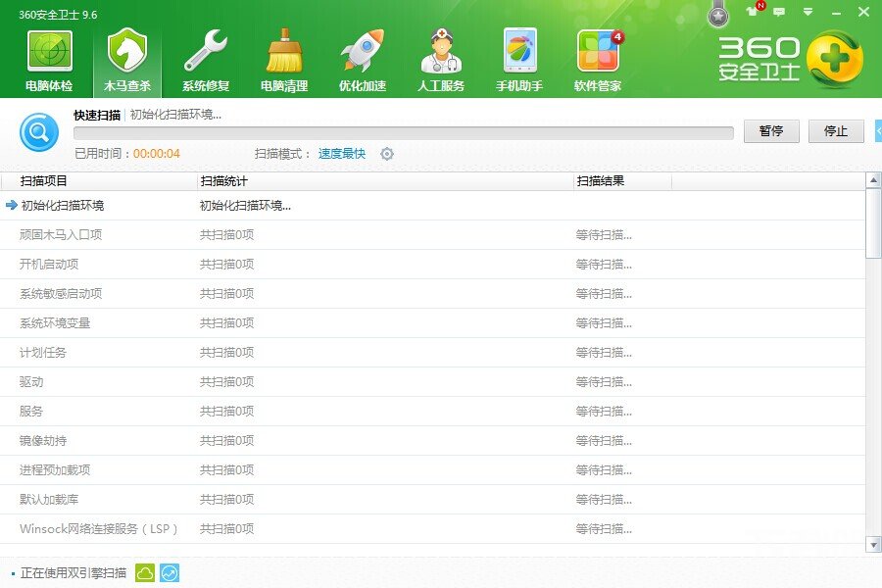Click the medal achievement icon in titlebar

pyautogui.click(x=718, y=13)
